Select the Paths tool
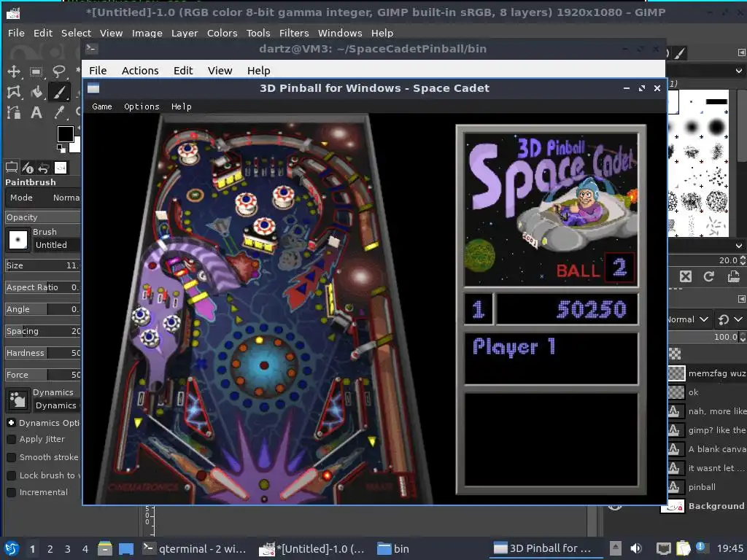 pos(13,112)
